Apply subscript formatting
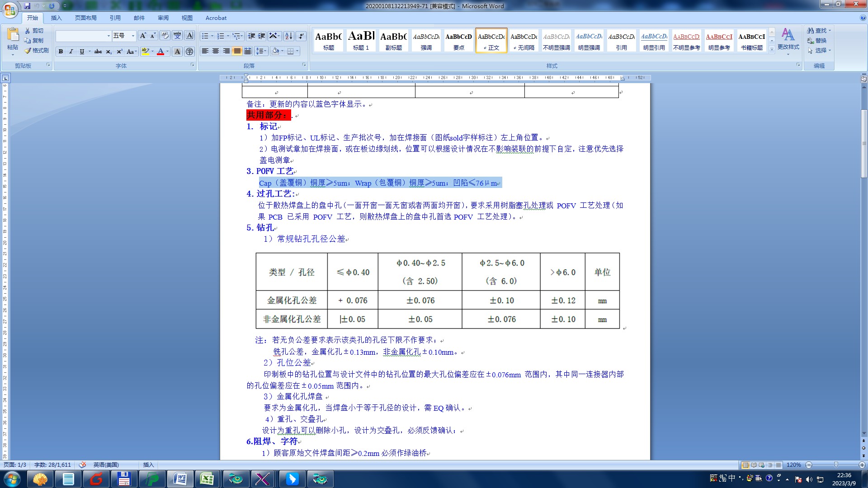The width and height of the screenshot is (868, 488). coord(108,52)
